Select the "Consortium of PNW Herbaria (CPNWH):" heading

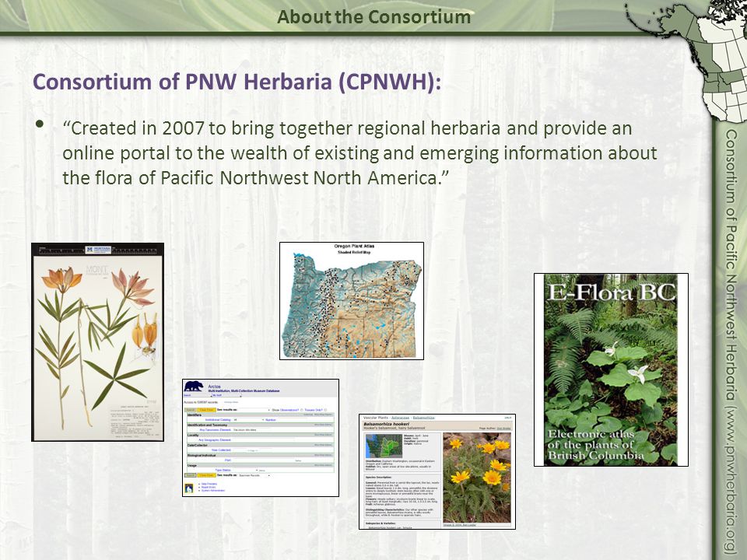point(237,82)
